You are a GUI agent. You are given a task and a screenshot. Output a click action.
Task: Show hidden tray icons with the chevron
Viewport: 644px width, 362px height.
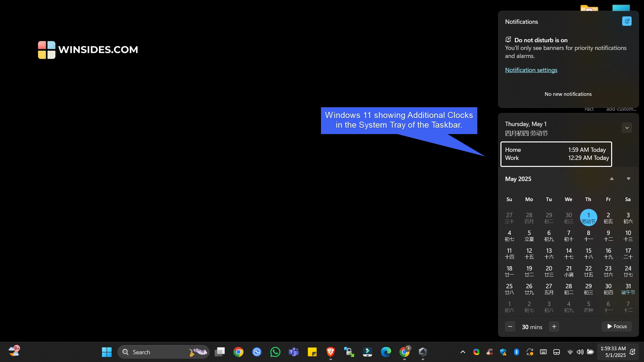(463, 352)
